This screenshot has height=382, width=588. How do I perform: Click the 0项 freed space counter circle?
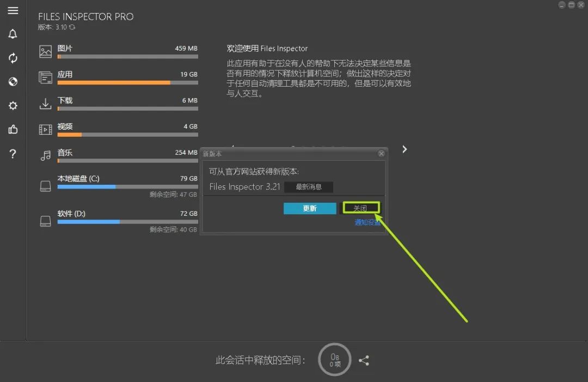[x=334, y=360]
